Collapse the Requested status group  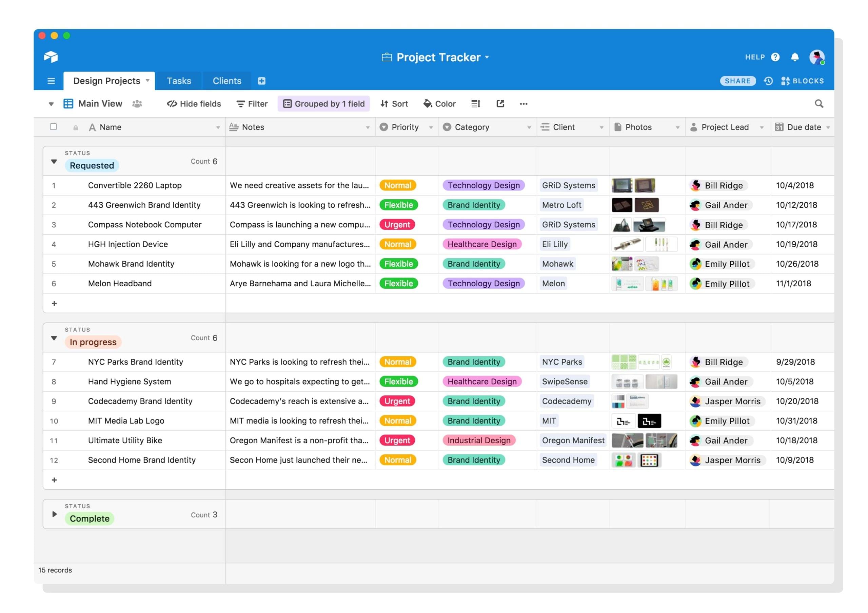(54, 161)
